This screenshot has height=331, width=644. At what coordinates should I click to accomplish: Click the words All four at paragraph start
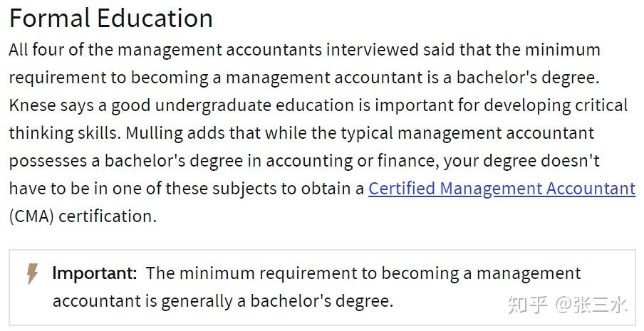[x=36, y=50]
